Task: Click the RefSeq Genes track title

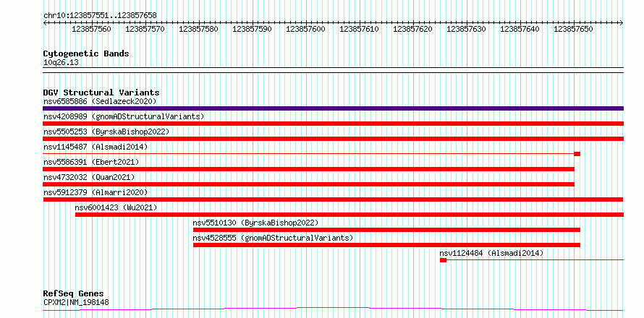Action: pyautogui.click(x=74, y=294)
